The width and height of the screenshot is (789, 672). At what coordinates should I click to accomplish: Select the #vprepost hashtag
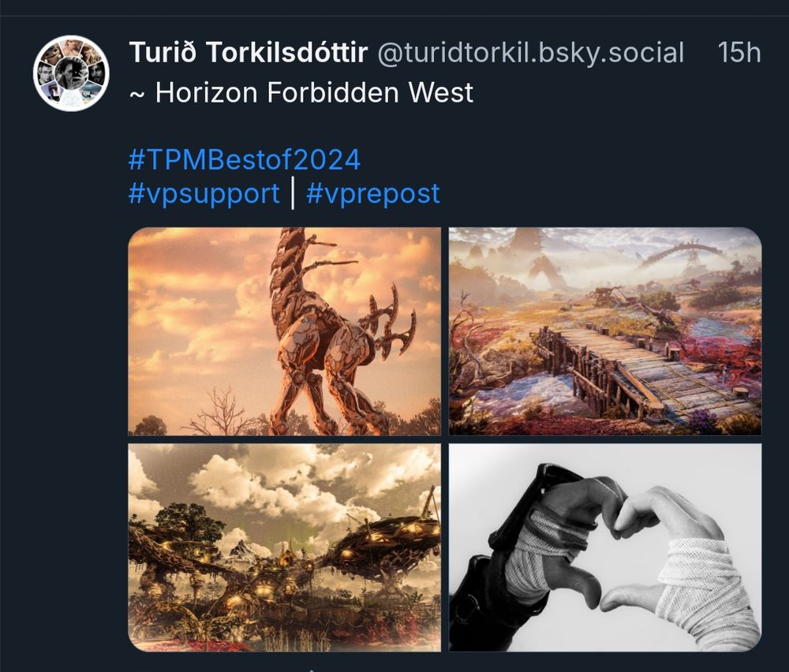[373, 194]
